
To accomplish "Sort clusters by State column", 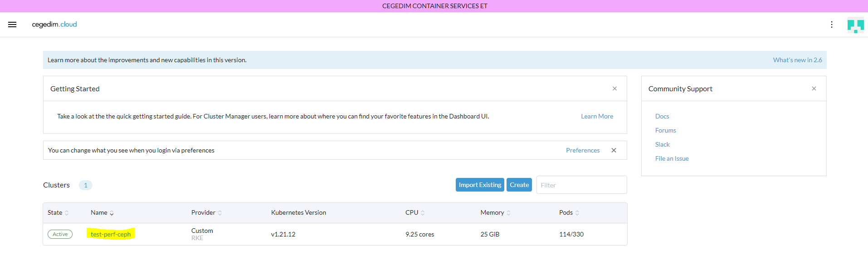I will click(58, 212).
